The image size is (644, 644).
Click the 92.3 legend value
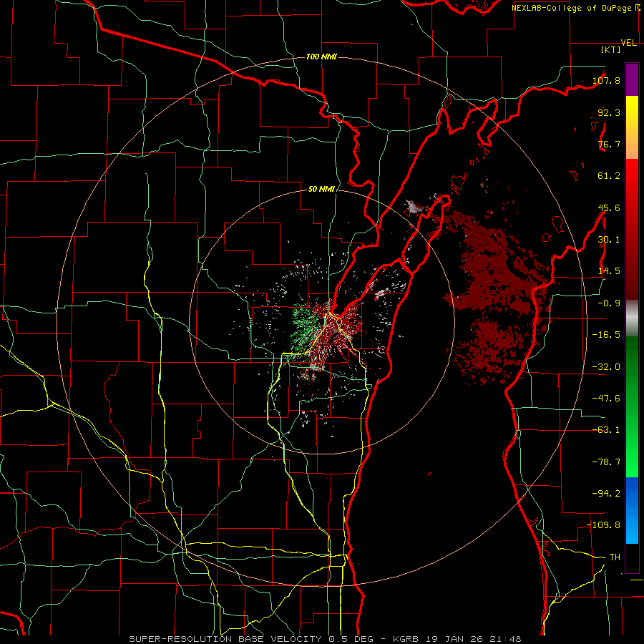609,112
